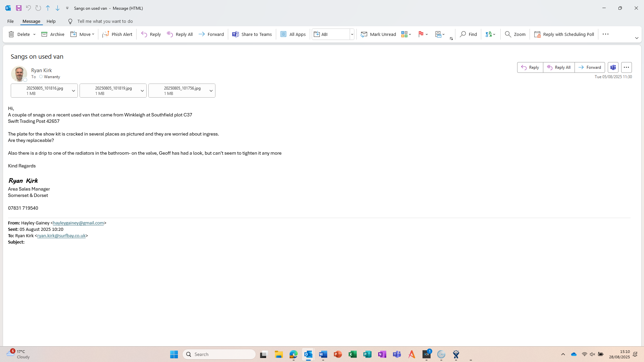
Task: Expand the Delete button dropdown arrow
Action: tap(34, 34)
